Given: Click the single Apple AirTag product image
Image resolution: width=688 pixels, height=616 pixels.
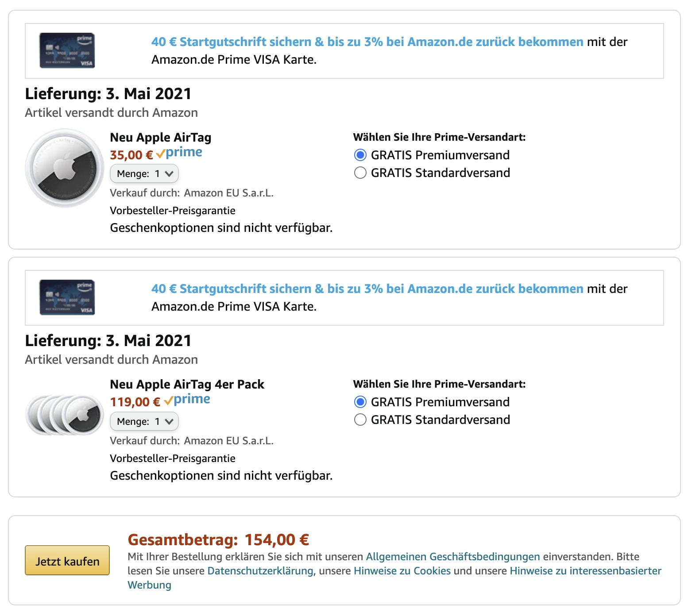Looking at the screenshot, I should (x=65, y=168).
